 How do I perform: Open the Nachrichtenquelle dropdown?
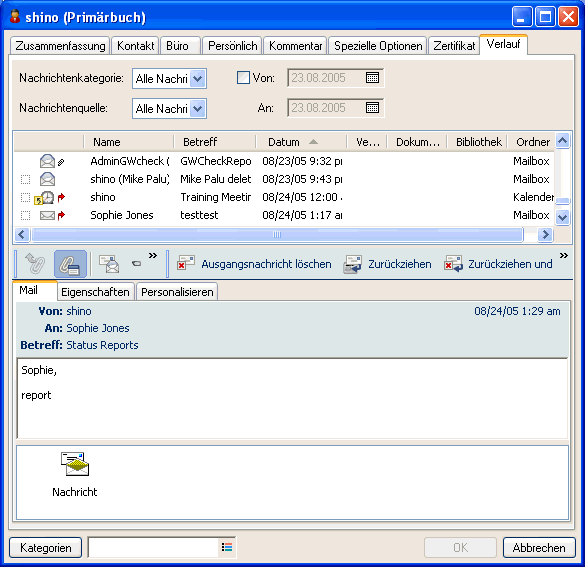coord(197,109)
